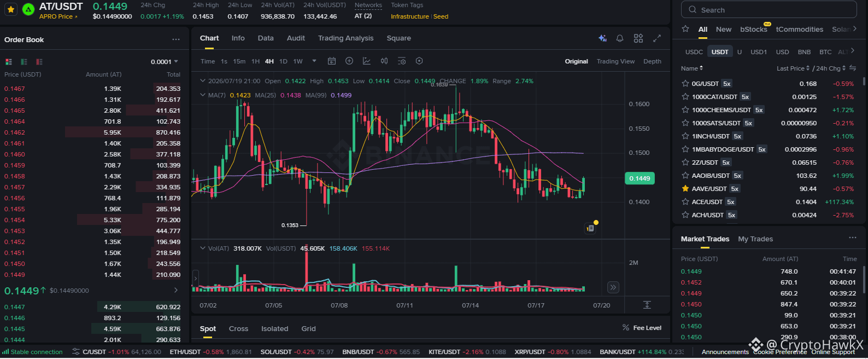Image resolution: width=868 pixels, height=359 pixels.
Task: Expand the chart drawing tools side arrow
Action: pyautogui.click(x=195, y=278)
